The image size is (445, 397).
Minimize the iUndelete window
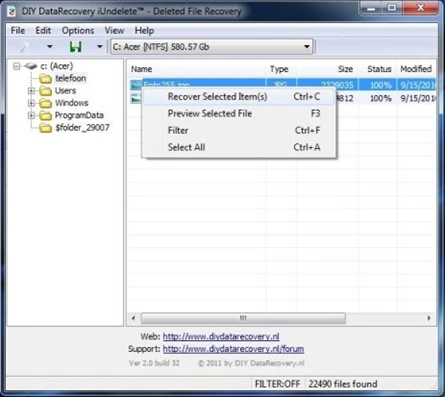pos(371,8)
